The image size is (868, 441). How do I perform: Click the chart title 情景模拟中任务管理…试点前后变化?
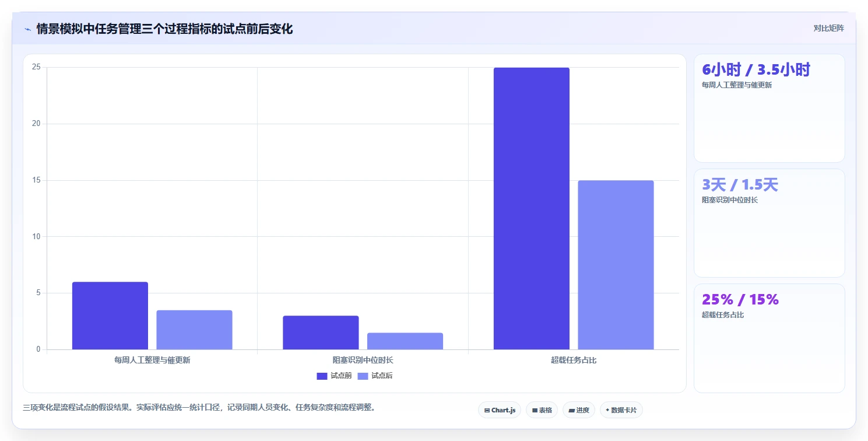click(164, 29)
